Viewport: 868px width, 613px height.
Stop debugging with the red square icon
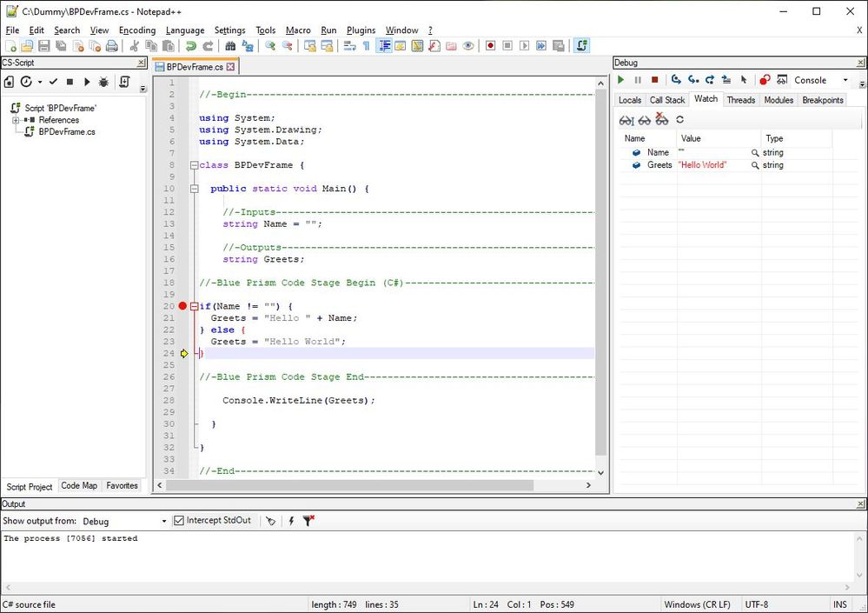pos(655,80)
